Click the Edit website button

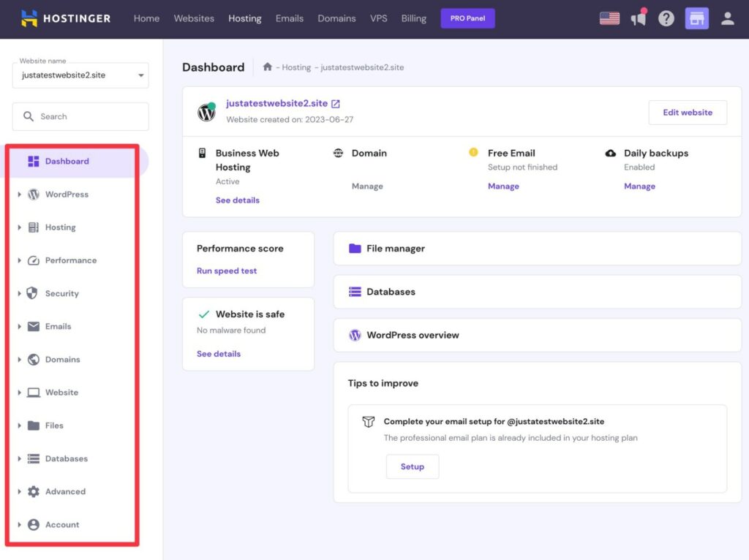[688, 112]
